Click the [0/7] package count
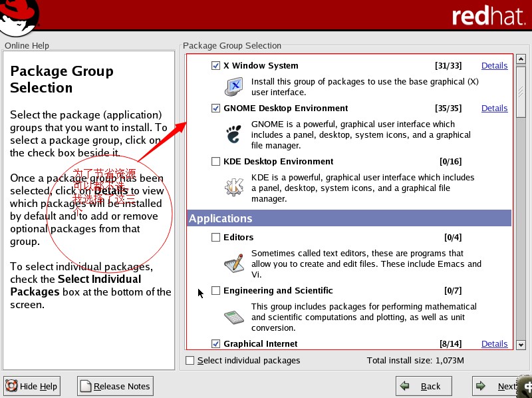532x398 pixels. [453, 290]
